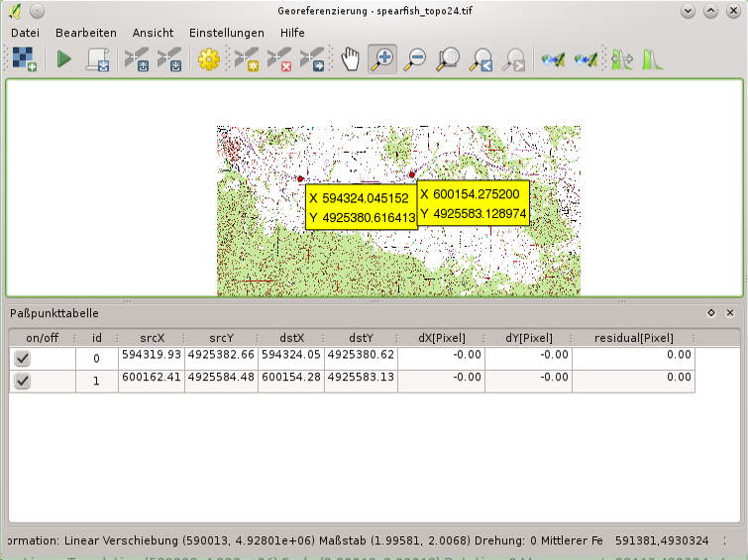This screenshot has height=560, width=748.
Task: Click the Load GCP points icon
Action: click(x=137, y=59)
